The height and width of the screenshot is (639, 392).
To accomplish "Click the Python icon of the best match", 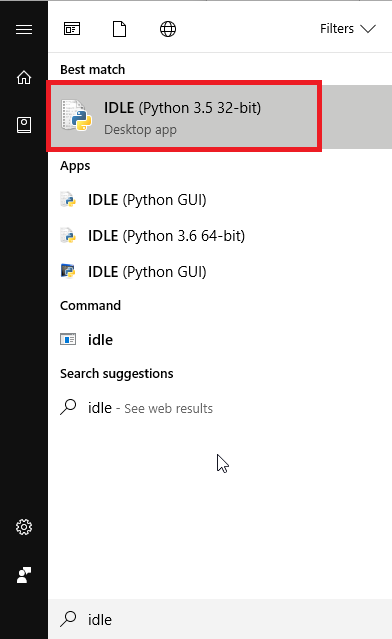I will pos(77,115).
